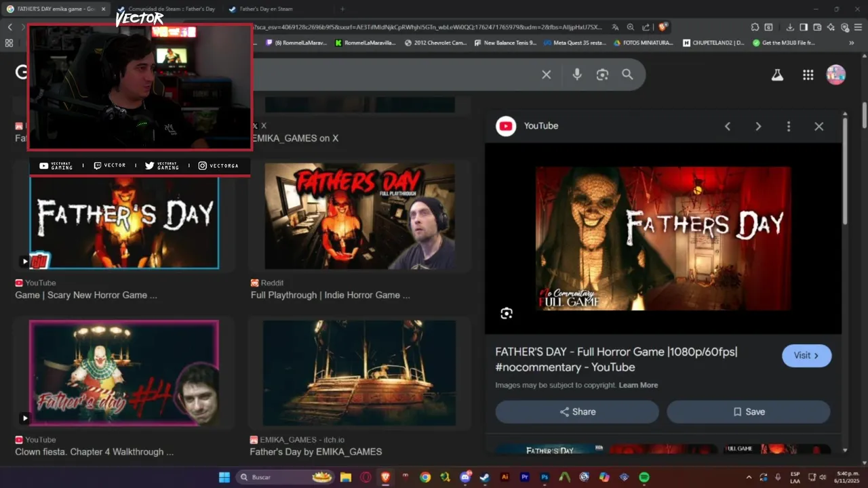Viewport: 868px width, 488px height.
Task: Click the taskbar Buscar search field
Action: point(284,477)
